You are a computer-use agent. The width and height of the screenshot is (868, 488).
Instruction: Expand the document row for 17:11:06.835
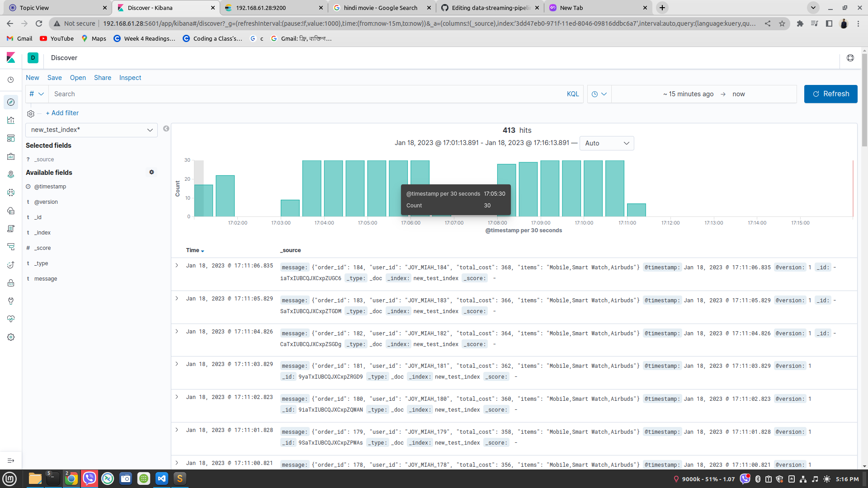pos(177,266)
